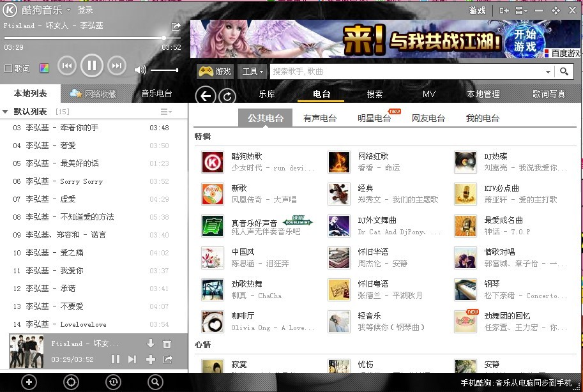Click the 手机酷狗 sync to phone link
The image size is (583, 392).
click(x=516, y=382)
